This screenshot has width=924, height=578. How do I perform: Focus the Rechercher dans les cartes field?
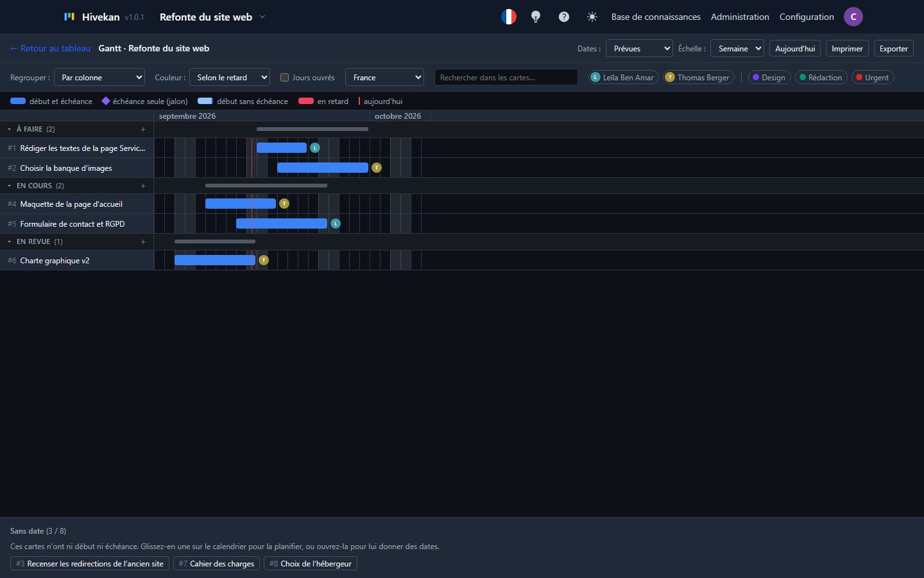click(506, 77)
